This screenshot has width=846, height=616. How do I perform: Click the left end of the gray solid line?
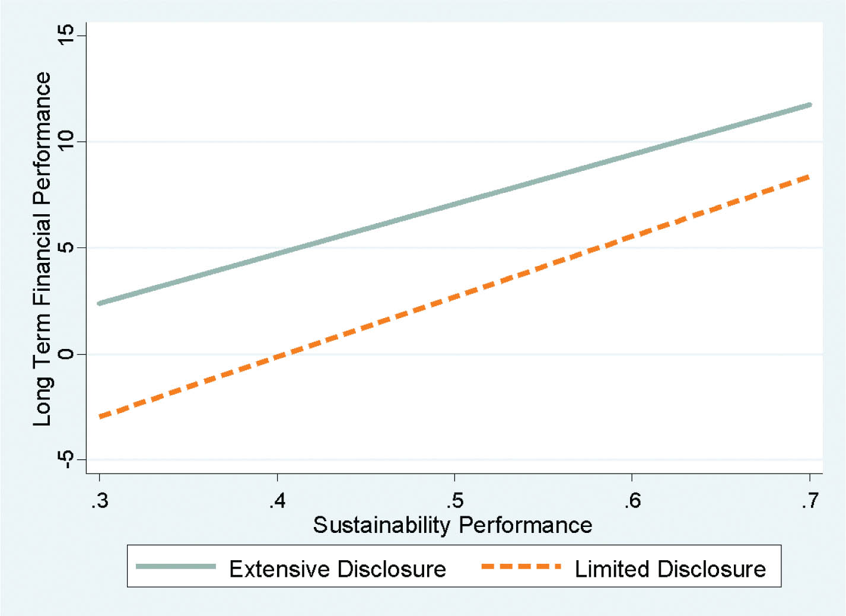(x=100, y=303)
